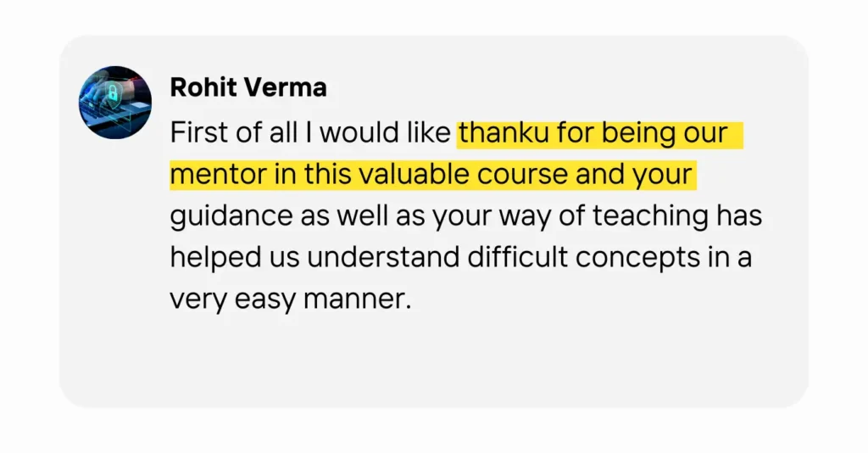The width and height of the screenshot is (868, 453).
Task: Click the line beginning "guidance as well as"
Action: [465, 217]
